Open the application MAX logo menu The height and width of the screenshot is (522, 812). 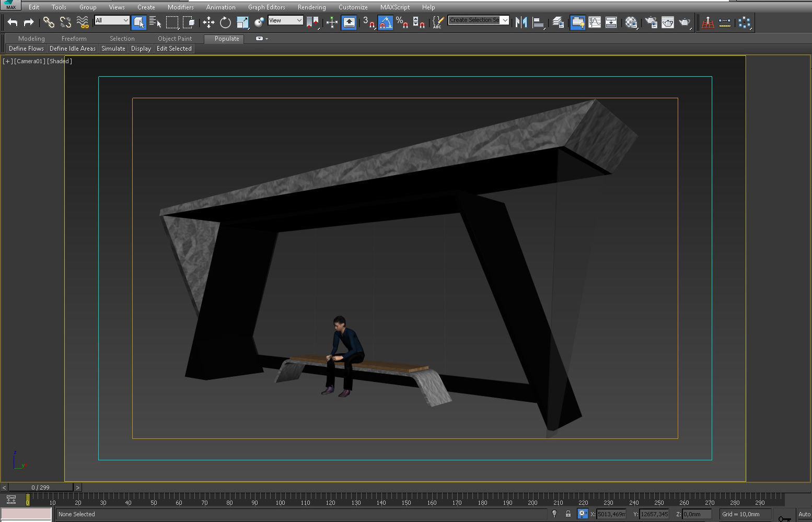pos(10,5)
